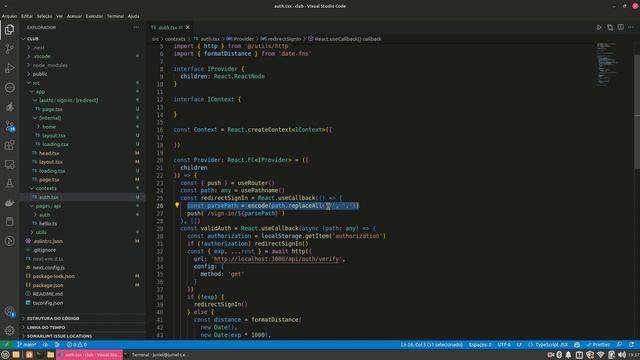640x360 pixels.
Task: Open the Arquivo menu
Action: pos(9,16)
